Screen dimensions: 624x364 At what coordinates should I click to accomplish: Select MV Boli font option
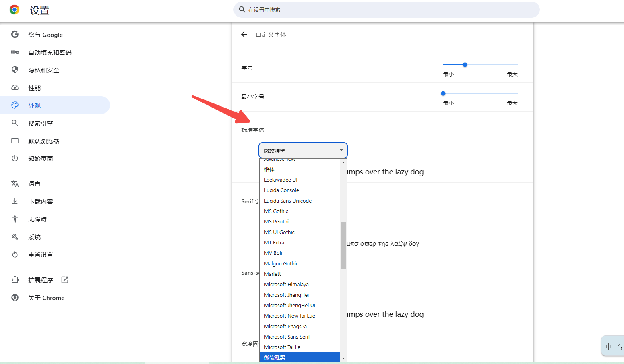(x=300, y=253)
